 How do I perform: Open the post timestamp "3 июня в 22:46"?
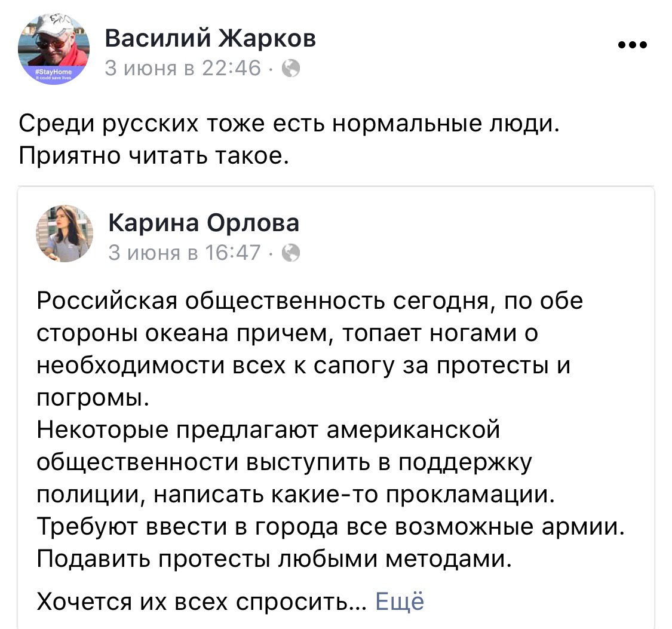coord(183,69)
